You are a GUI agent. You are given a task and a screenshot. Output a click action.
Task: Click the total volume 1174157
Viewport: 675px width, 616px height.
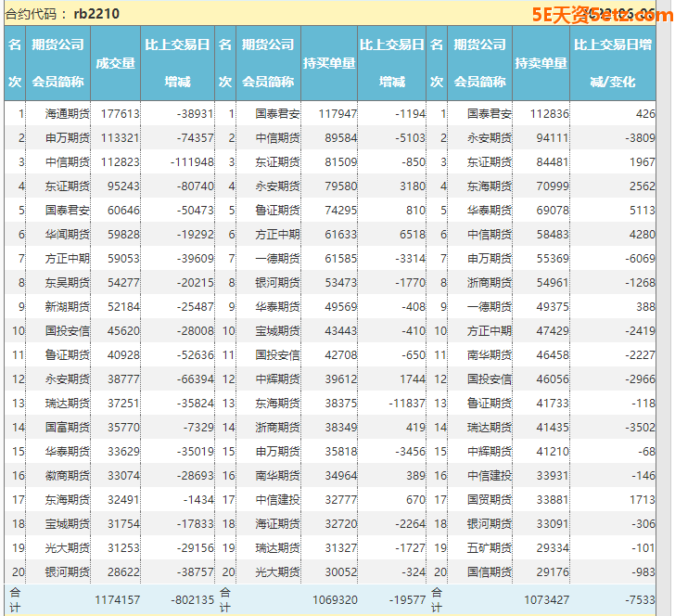(117, 600)
